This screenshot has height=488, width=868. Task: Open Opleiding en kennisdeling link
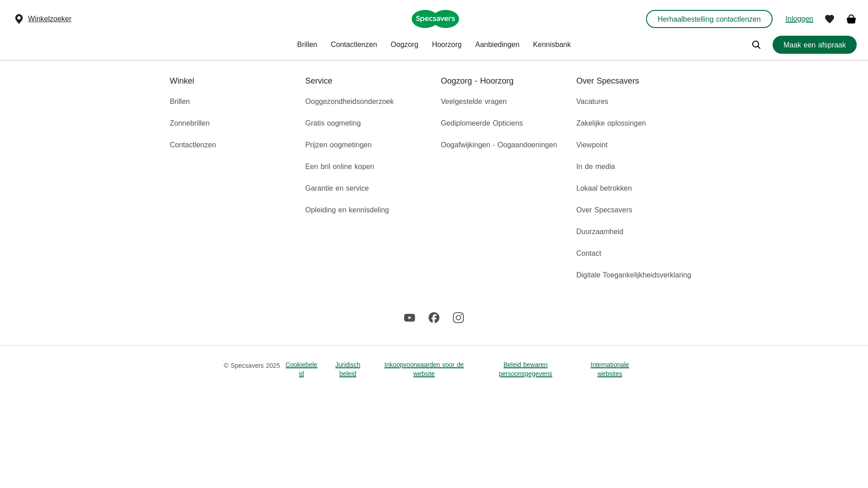(x=347, y=210)
